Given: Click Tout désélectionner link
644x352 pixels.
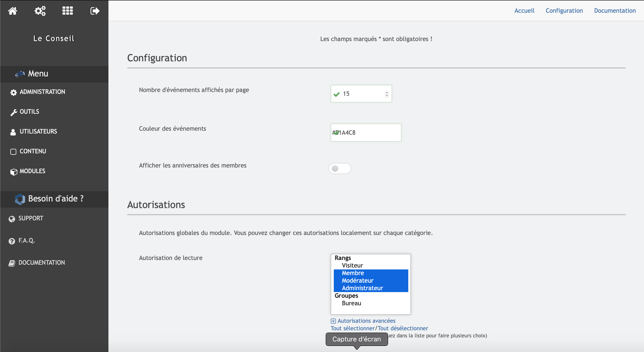Looking at the screenshot, I should 403,328.
